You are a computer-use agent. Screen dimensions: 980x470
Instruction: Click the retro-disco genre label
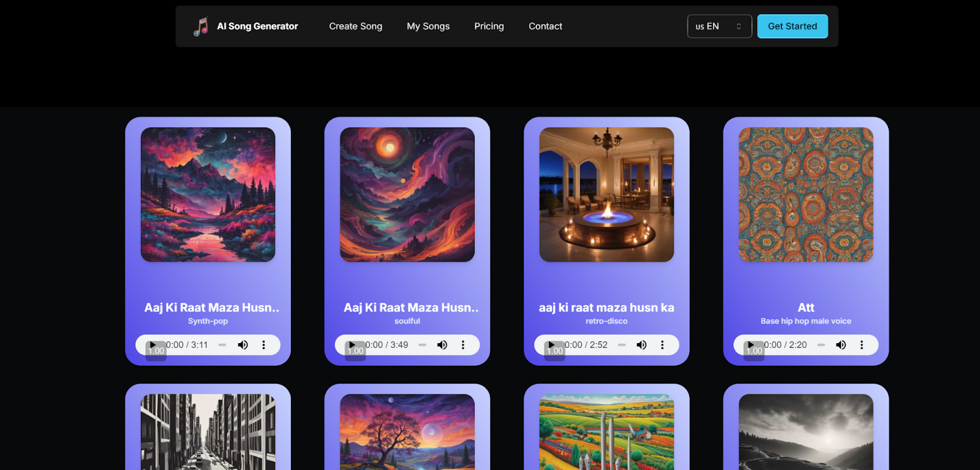(x=607, y=321)
